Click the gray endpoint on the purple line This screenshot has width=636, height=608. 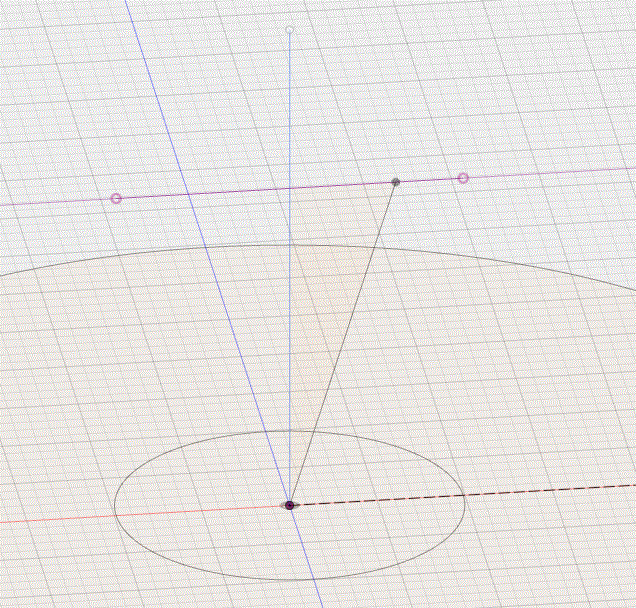tap(395, 182)
